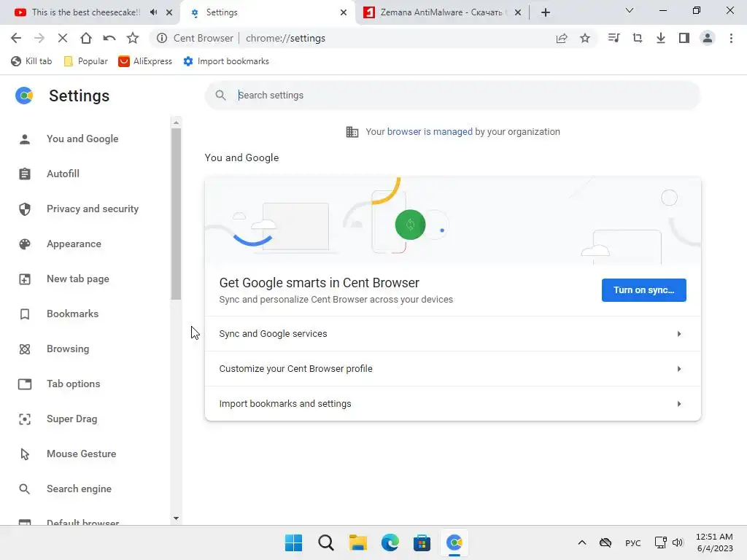Open the downloads icon
Viewport: 747px width, 560px height.
661,38
